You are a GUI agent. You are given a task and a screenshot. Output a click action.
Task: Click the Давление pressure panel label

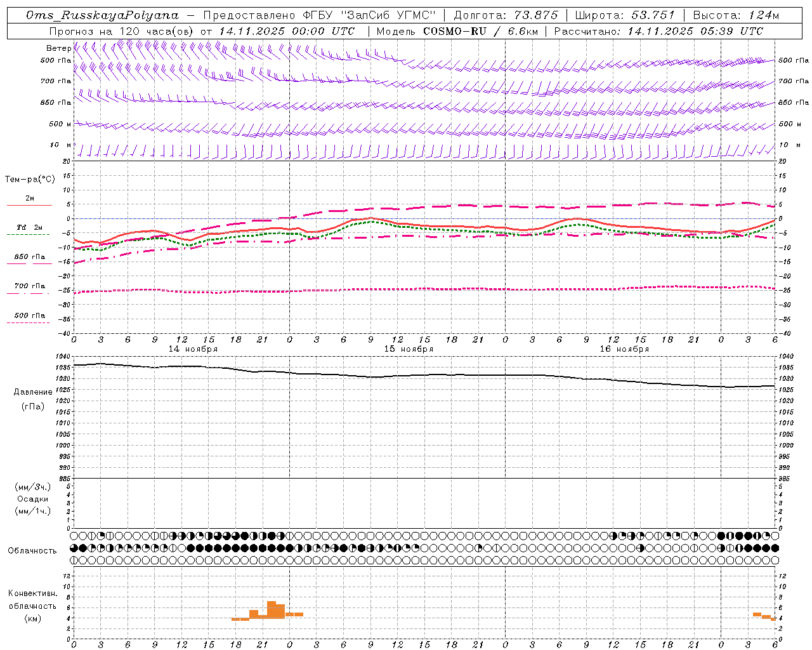(x=33, y=392)
